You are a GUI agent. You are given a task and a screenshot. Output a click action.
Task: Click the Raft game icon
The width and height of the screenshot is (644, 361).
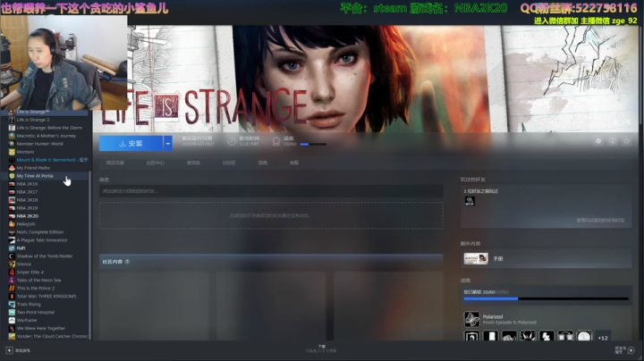(12, 248)
